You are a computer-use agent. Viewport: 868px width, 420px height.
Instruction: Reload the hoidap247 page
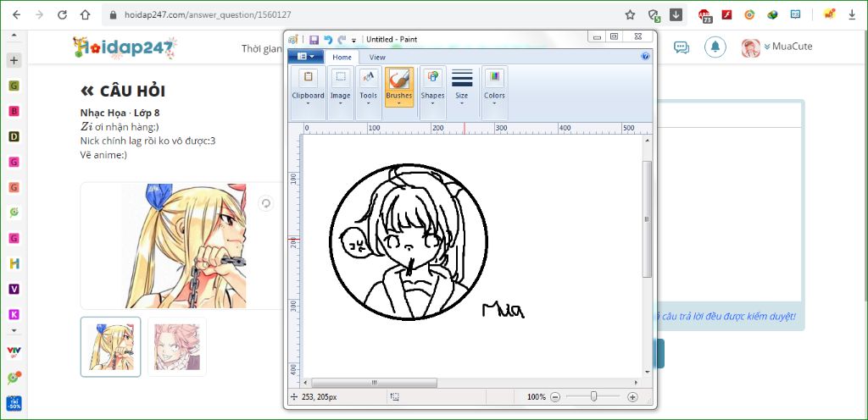62,15
